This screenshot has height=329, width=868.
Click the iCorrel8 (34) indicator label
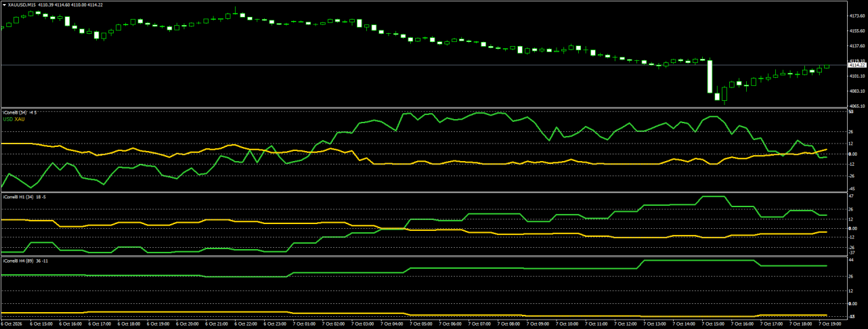coord(14,112)
